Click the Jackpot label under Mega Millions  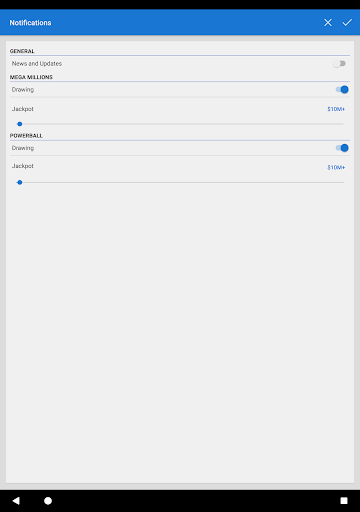point(23,109)
